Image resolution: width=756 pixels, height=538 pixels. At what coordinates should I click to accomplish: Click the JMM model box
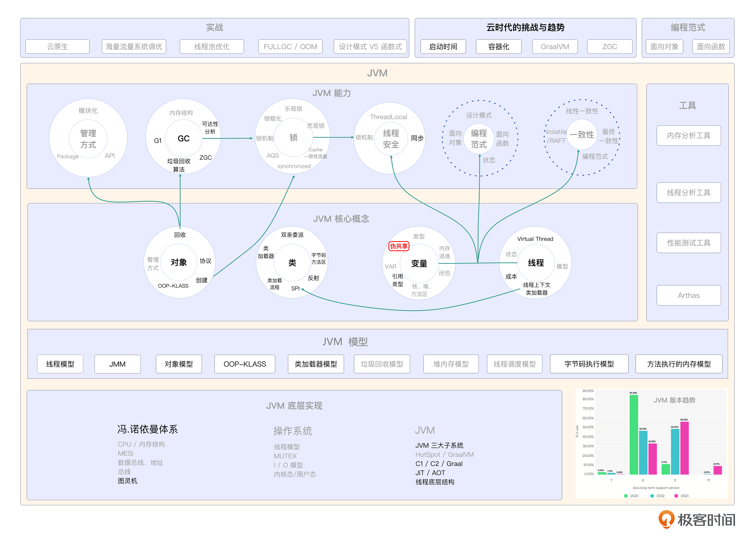tap(117, 364)
